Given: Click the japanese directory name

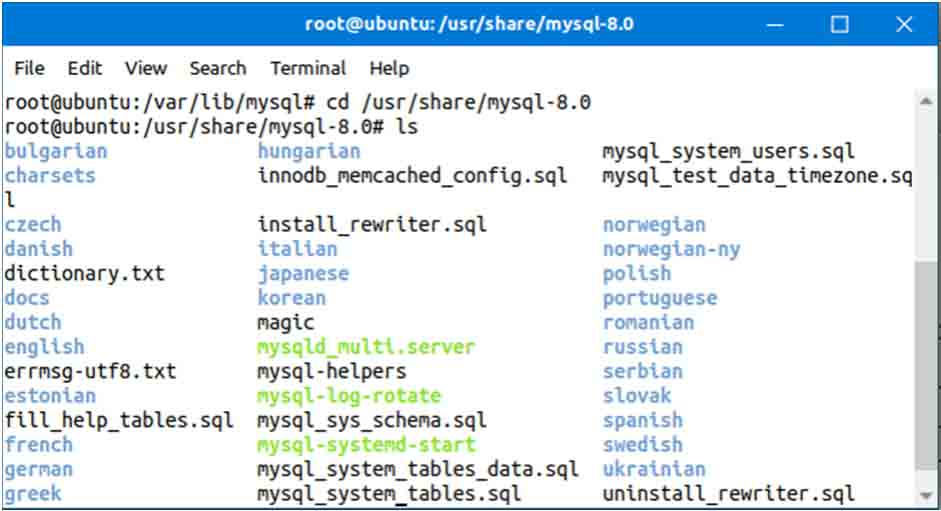Looking at the screenshot, I should point(304,274).
